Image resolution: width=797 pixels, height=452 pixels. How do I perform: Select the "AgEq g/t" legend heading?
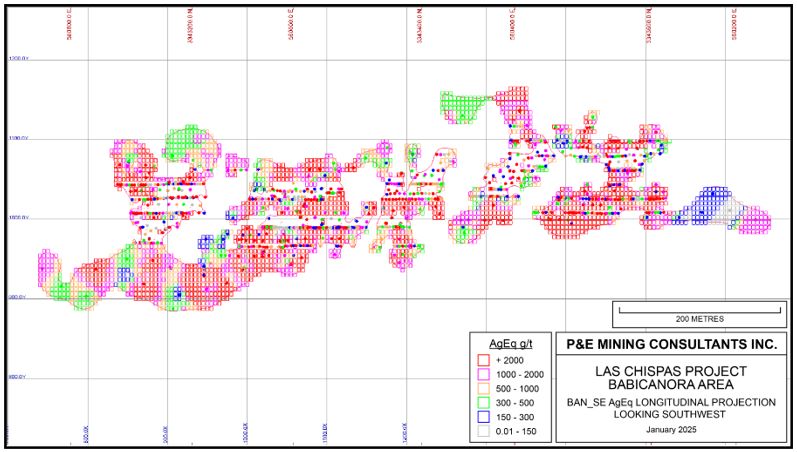click(x=511, y=344)
